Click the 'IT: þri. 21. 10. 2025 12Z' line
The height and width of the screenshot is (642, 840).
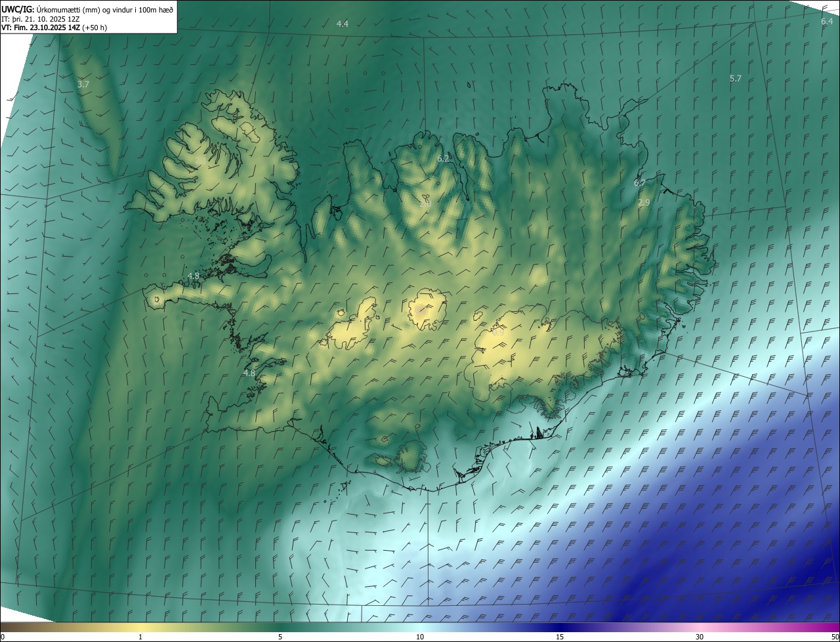point(41,18)
